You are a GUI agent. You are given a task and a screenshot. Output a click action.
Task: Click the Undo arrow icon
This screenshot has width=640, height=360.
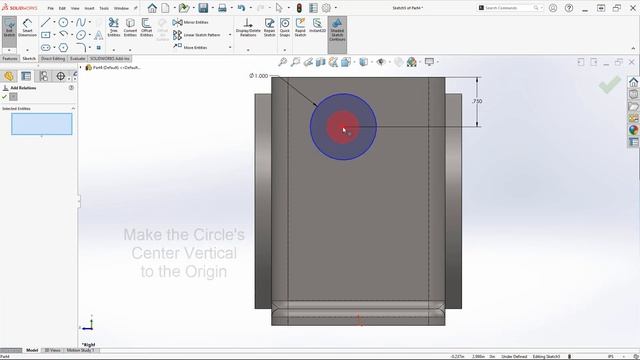click(241, 8)
